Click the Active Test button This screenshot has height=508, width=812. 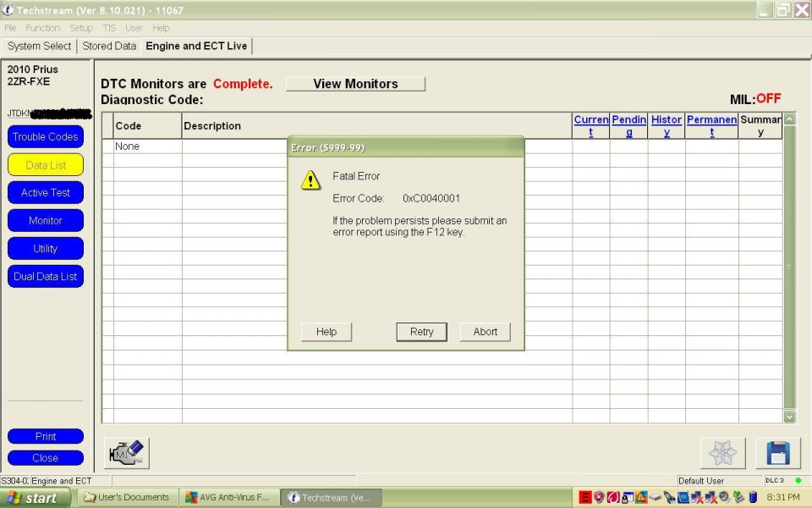46,193
